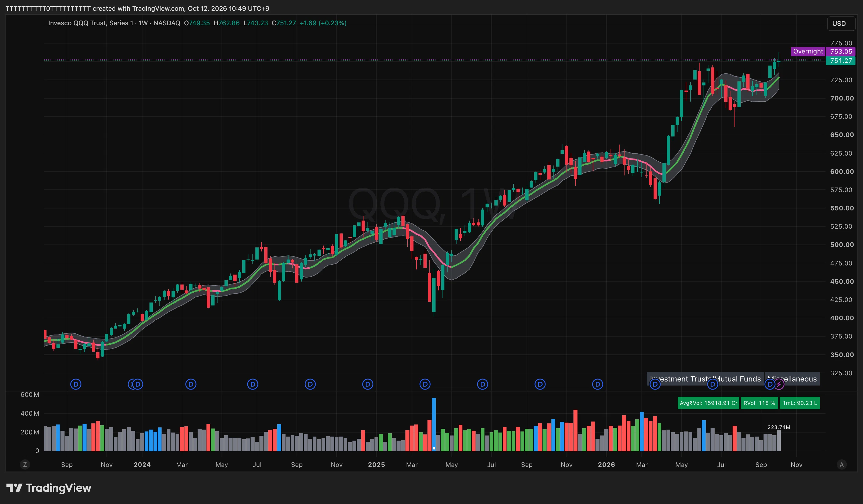
Task: Click the 751.27 current price label
Action: (841, 60)
